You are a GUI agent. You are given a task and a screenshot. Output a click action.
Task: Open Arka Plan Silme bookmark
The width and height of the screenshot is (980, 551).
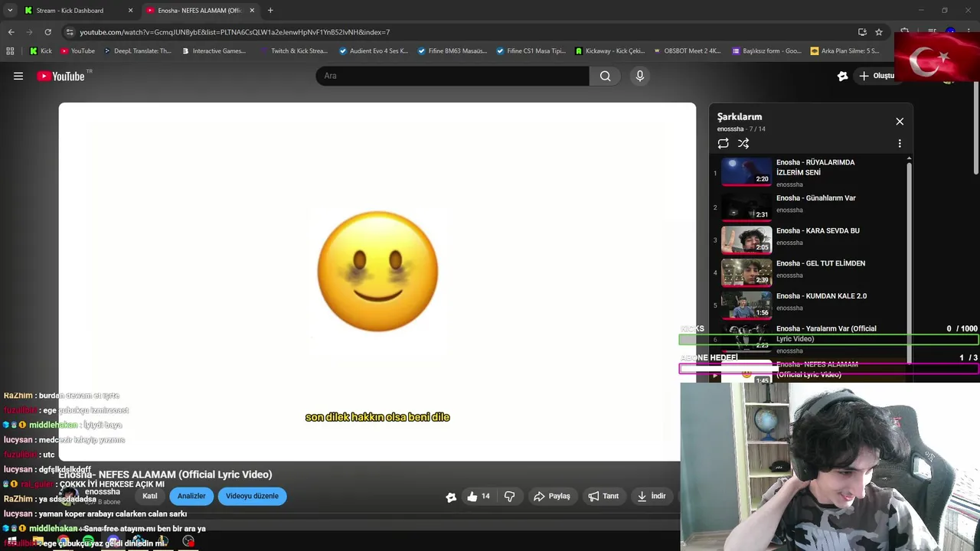click(845, 51)
